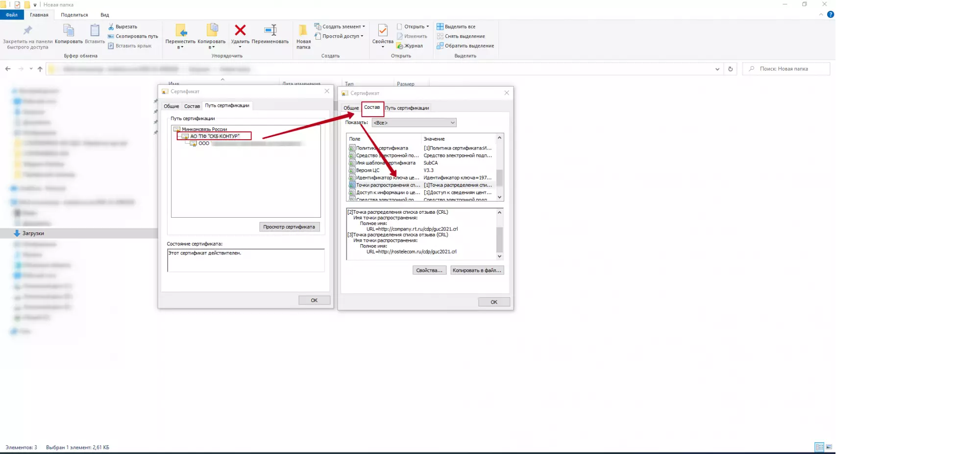The image size is (980, 454).
Task: Switch to details view in the status bar
Action: click(x=819, y=447)
